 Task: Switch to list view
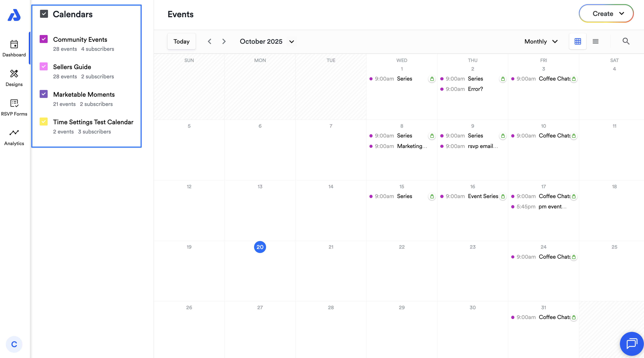coord(595,41)
